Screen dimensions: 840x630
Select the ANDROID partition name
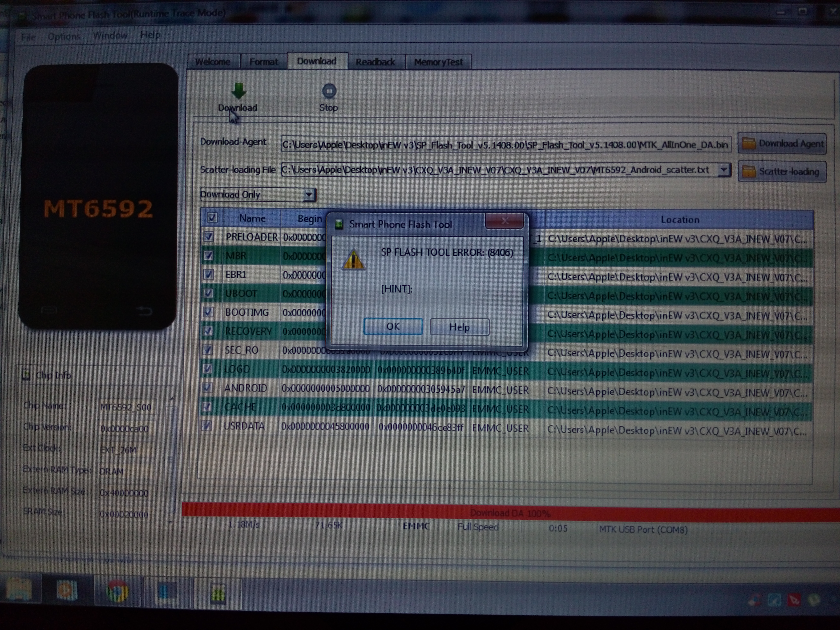246,388
